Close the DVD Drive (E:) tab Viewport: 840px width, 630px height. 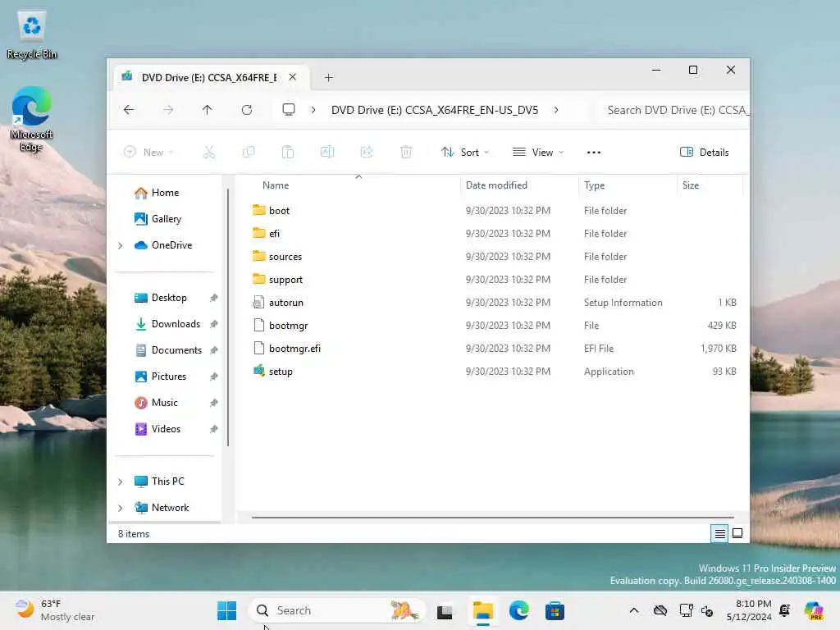293,77
